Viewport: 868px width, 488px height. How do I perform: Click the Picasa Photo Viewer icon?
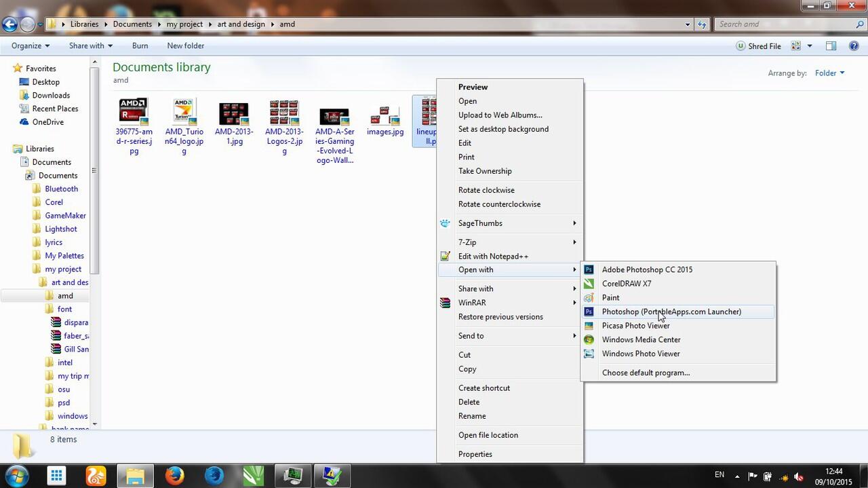[589, 326]
